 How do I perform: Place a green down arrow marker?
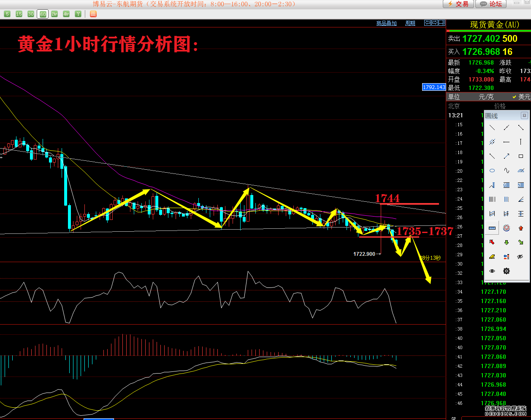pyautogui.click(x=507, y=242)
